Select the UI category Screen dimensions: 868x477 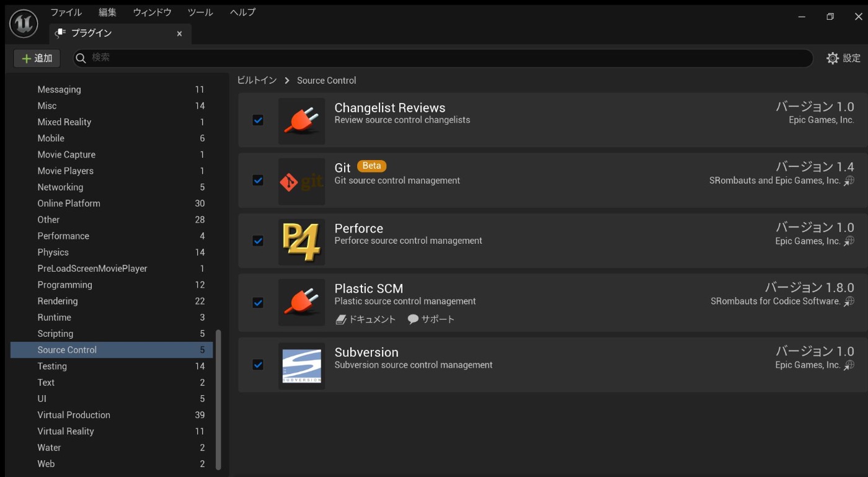112,399
